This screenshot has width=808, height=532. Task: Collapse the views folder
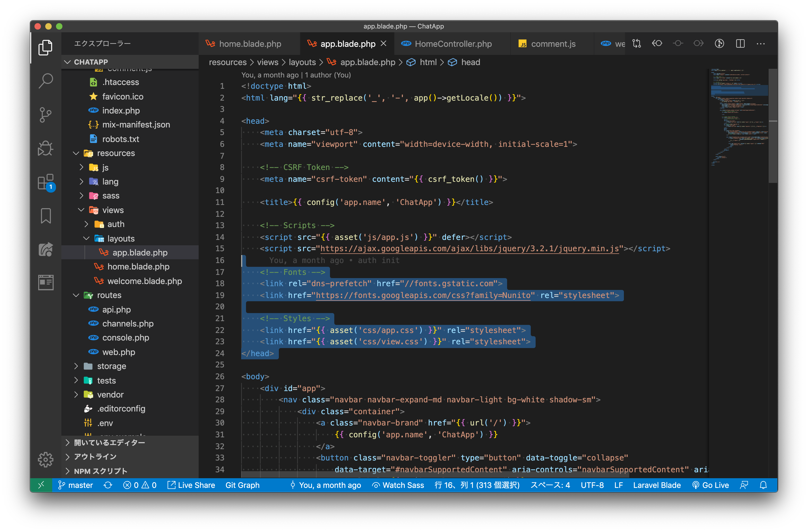[130, 210]
